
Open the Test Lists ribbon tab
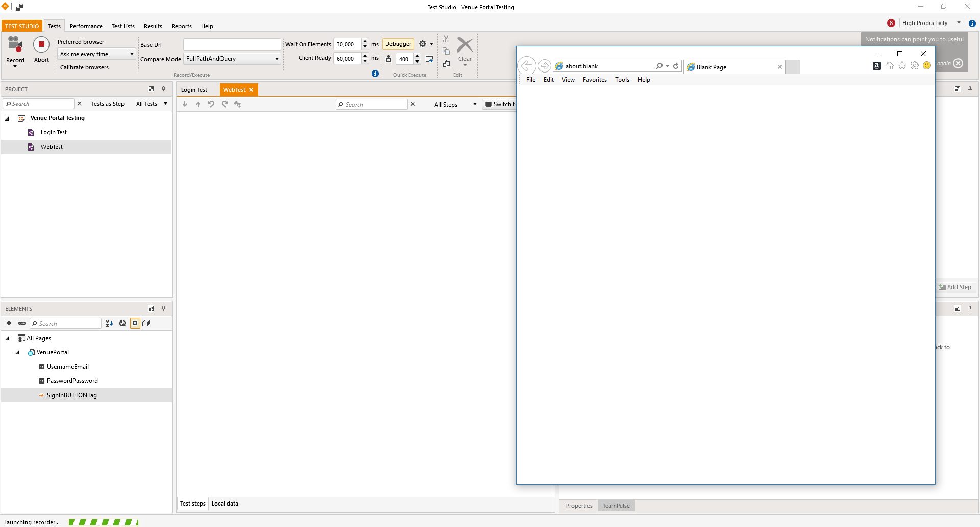pos(123,26)
